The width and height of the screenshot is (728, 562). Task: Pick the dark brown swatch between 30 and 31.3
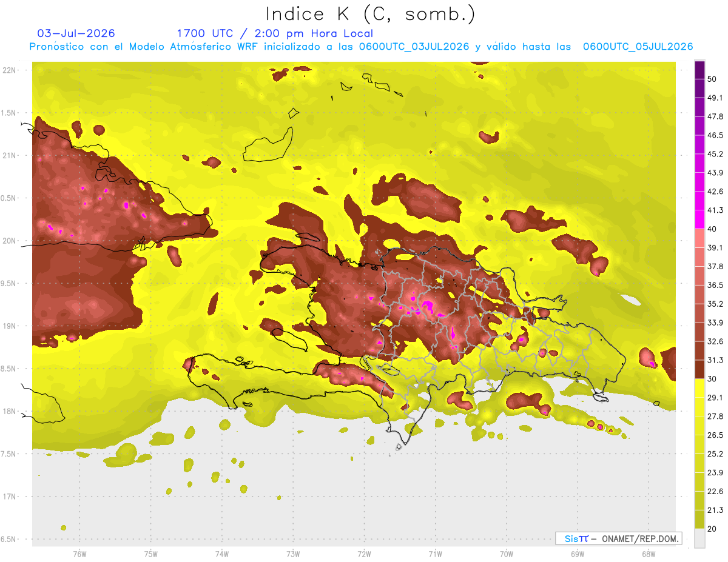(x=699, y=369)
